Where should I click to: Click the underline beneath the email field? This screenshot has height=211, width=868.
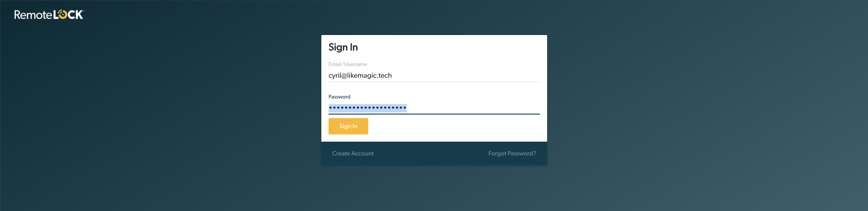tap(434, 82)
